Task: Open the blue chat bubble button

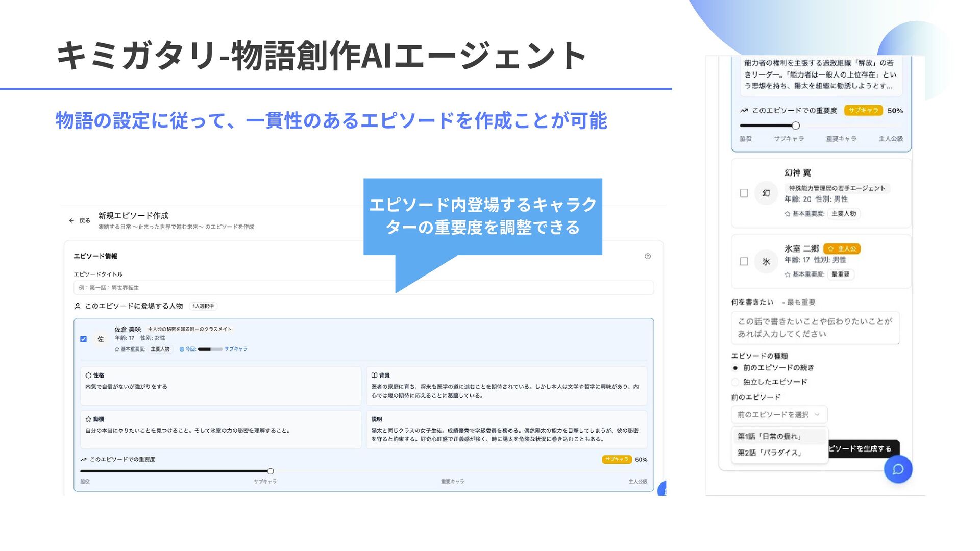Action: click(x=898, y=469)
